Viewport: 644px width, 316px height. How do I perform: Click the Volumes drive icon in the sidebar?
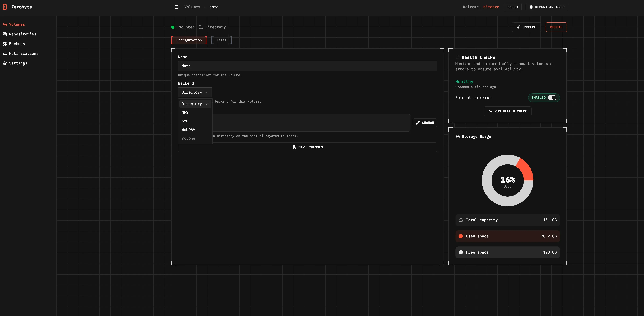5,24
